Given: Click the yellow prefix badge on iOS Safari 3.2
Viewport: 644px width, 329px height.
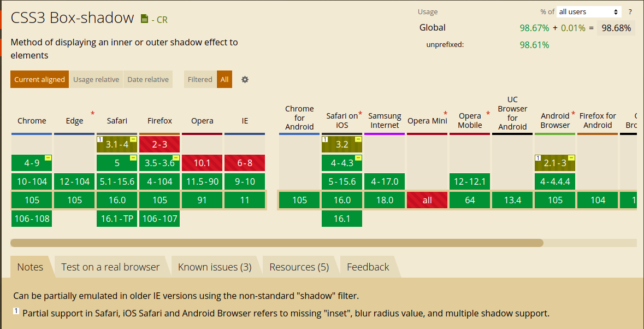Looking at the screenshot, I should pyautogui.click(x=358, y=140).
